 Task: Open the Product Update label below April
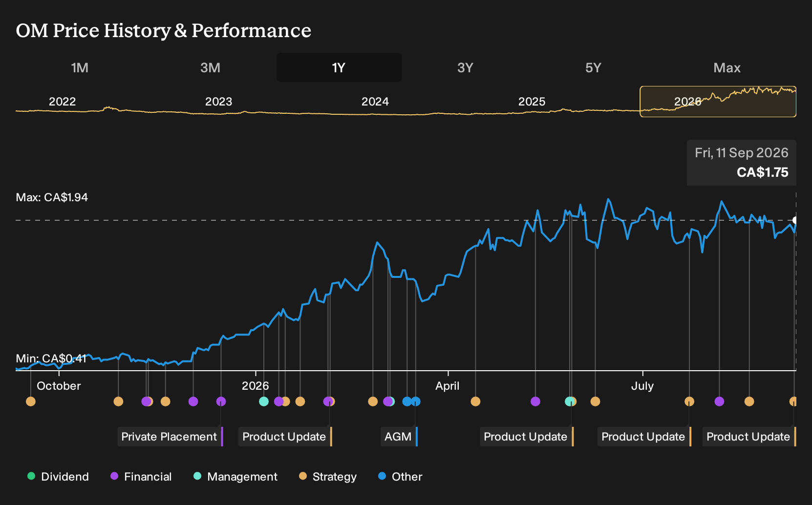pyautogui.click(x=527, y=437)
